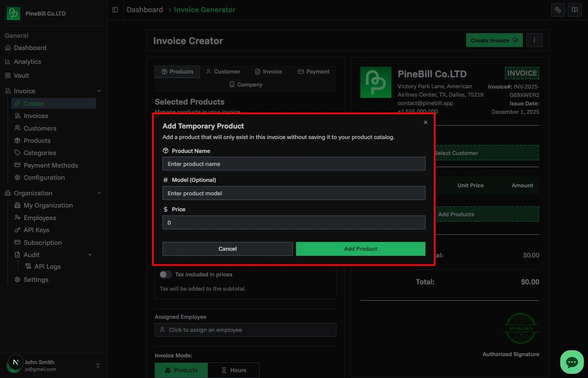Enable the Tax included in prices toggle
Screen dimensions: 588x378
point(165,274)
